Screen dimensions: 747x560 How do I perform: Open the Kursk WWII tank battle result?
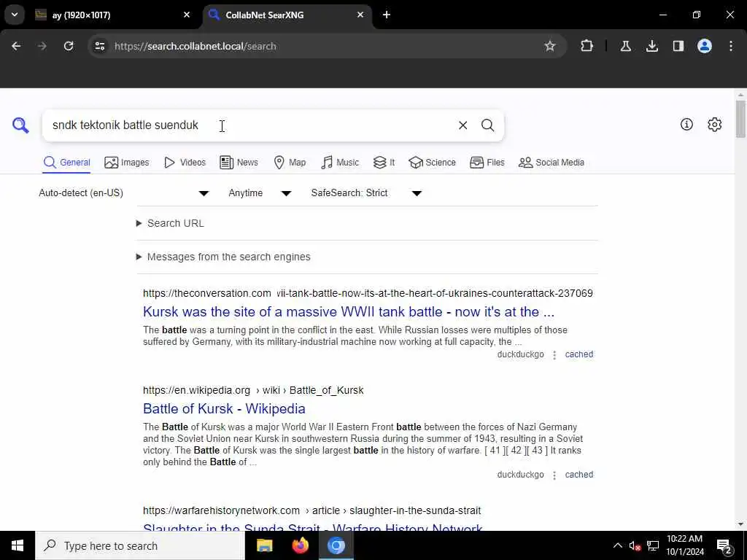tap(349, 312)
